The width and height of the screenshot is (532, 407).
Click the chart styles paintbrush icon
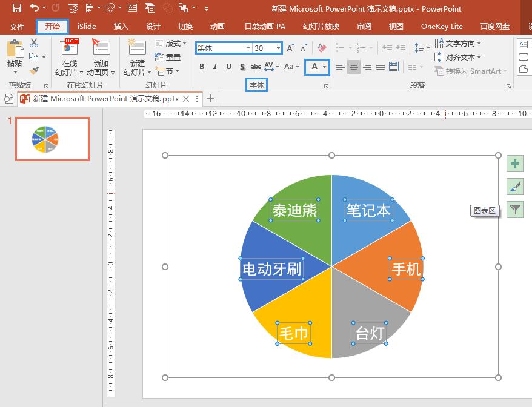513,187
